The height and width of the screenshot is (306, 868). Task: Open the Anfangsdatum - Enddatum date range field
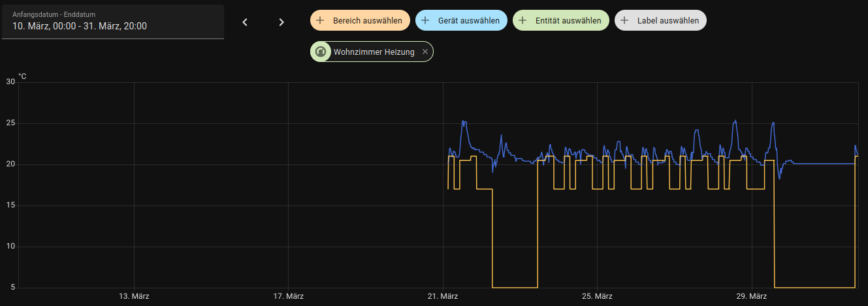(113, 22)
